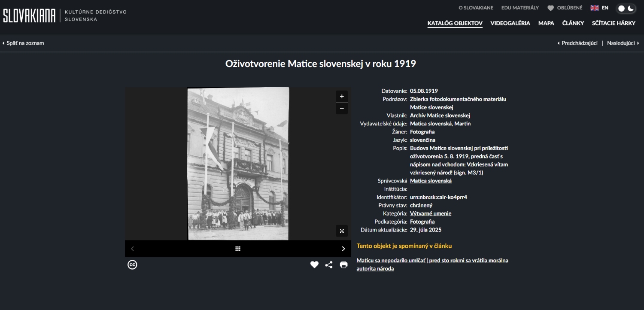Zoom out the photograph with minus button
This screenshot has height=310, width=644.
(x=342, y=108)
